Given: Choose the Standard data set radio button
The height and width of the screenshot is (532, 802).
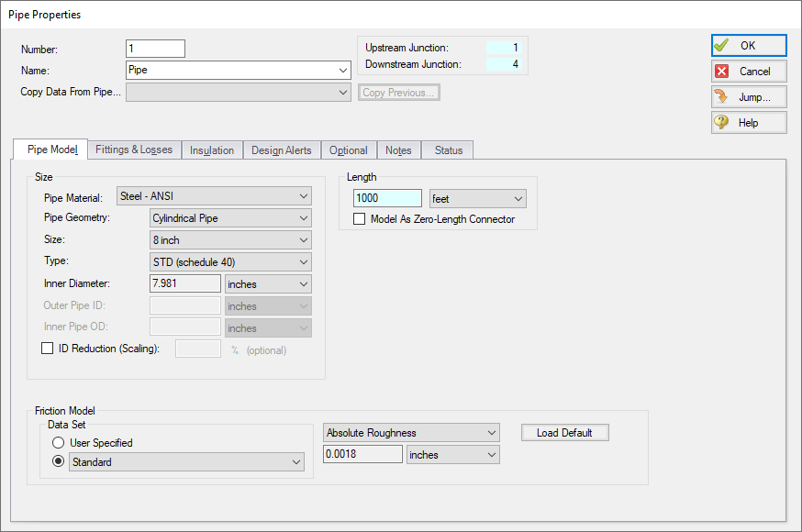Looking at the screenshot, I should point(58,462).
